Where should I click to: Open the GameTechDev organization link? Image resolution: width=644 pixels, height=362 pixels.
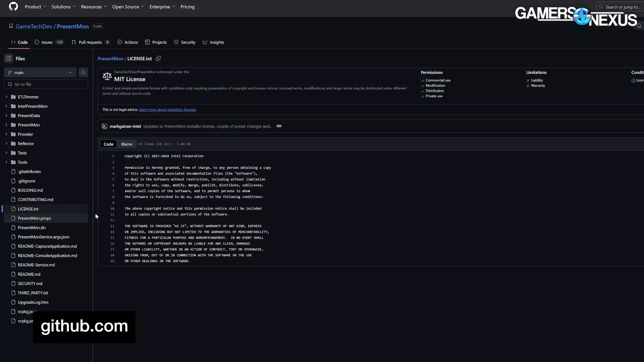click(x=34, y=27)
